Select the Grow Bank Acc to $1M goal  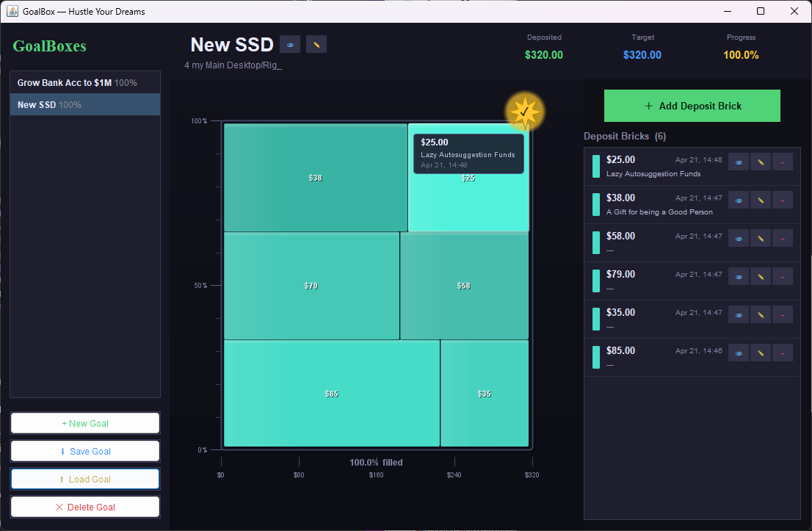[x=85, y=83]
